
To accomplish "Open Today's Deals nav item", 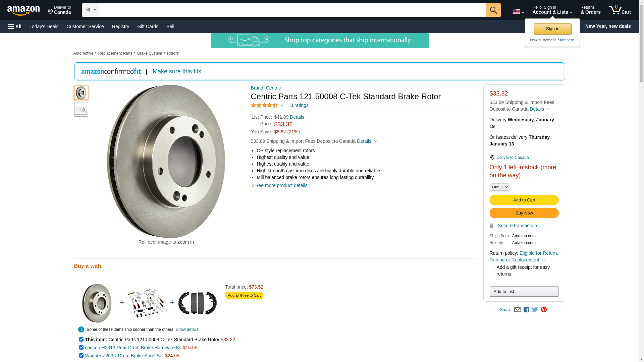I will pyautogui.click(x=44, y=26).
